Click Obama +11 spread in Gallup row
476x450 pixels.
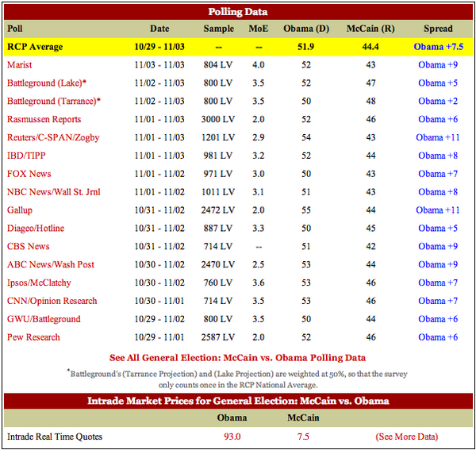tap(438, 210)
